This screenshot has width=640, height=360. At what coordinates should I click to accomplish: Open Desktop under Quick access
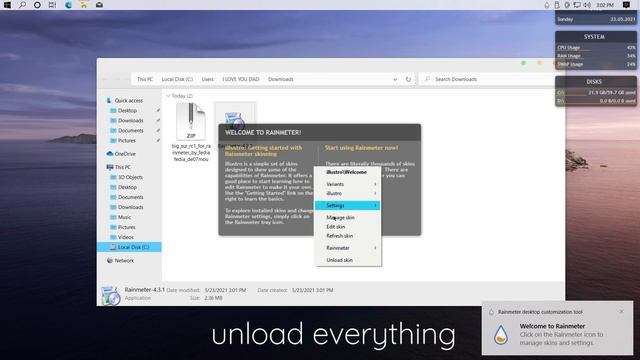pyautogui.click(x=127, y=111)
